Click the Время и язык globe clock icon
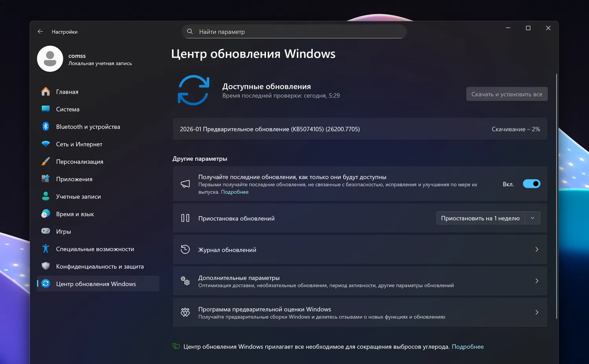 coord(46,214)
